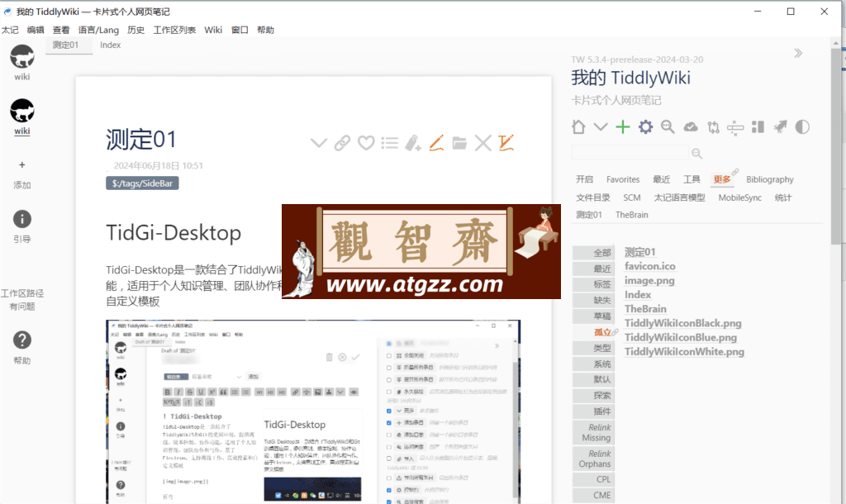
Task: Open the favicon.ico tiddler link
Action: click(x=649, y=266)
